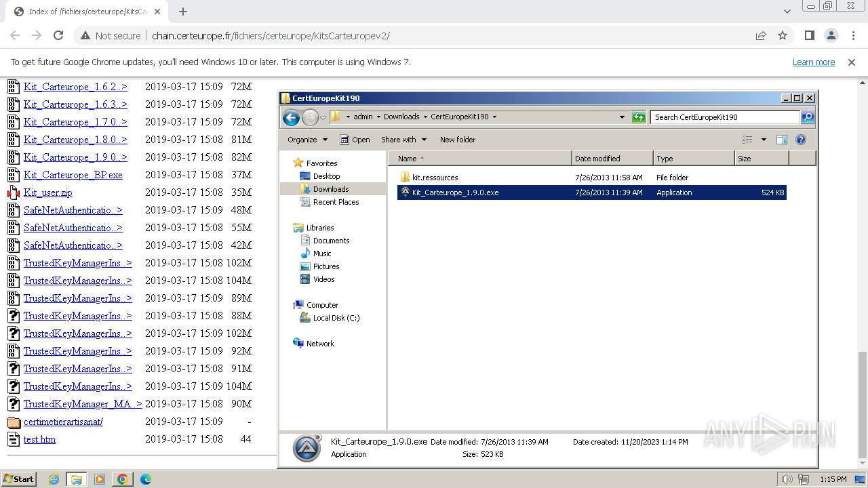Open Windows Media Player taskbar icon

coord(100,479)
